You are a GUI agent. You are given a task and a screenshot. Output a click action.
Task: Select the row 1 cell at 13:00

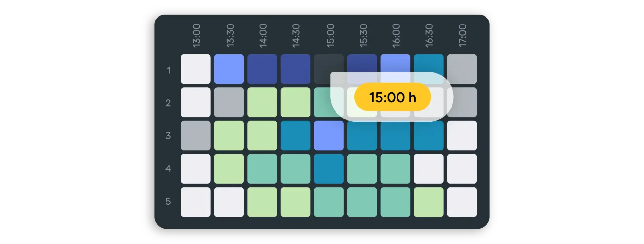(x=196, y=69)
